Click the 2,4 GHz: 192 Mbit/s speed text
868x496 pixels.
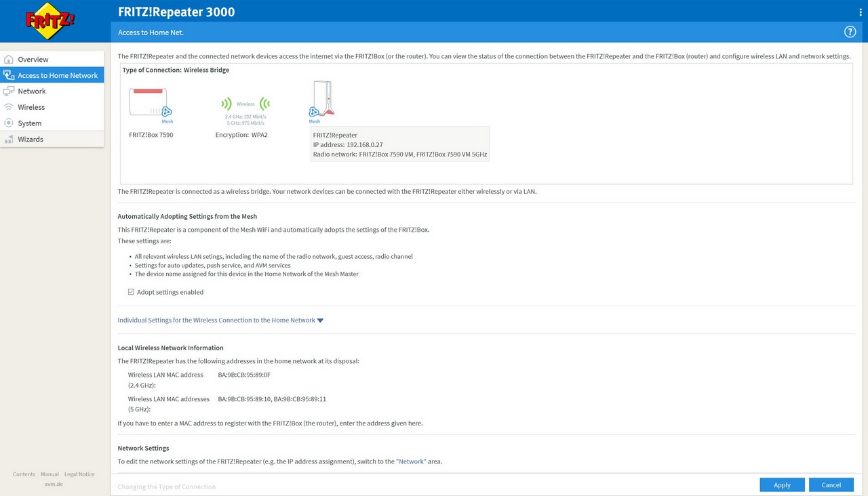tap(245, 117)
